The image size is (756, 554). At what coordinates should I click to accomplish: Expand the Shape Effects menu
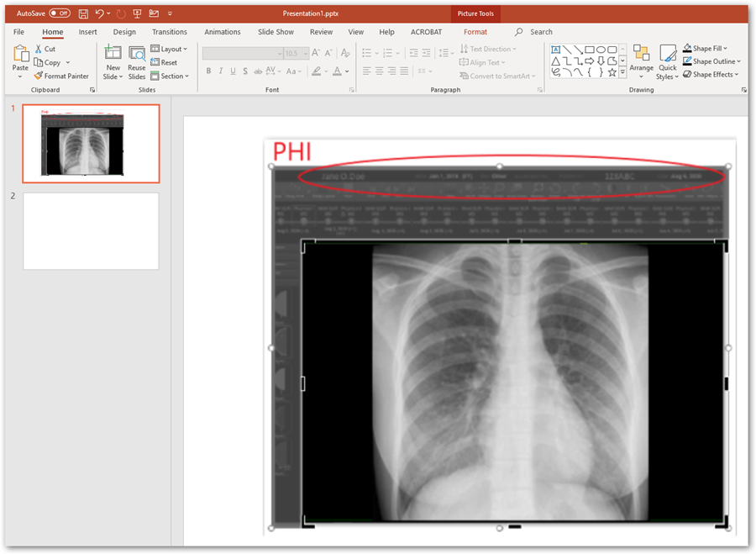[x=711, y=75]
